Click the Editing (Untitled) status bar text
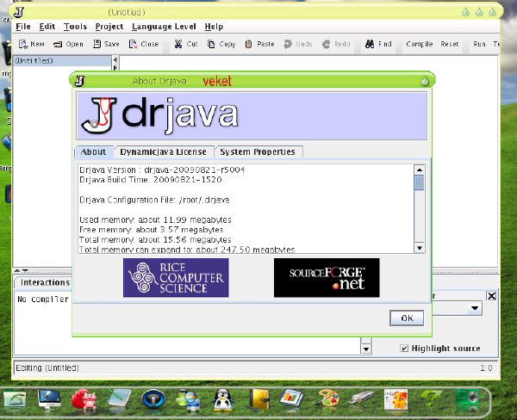The height and width of the screenshot is (420, 517). point(47,368)
